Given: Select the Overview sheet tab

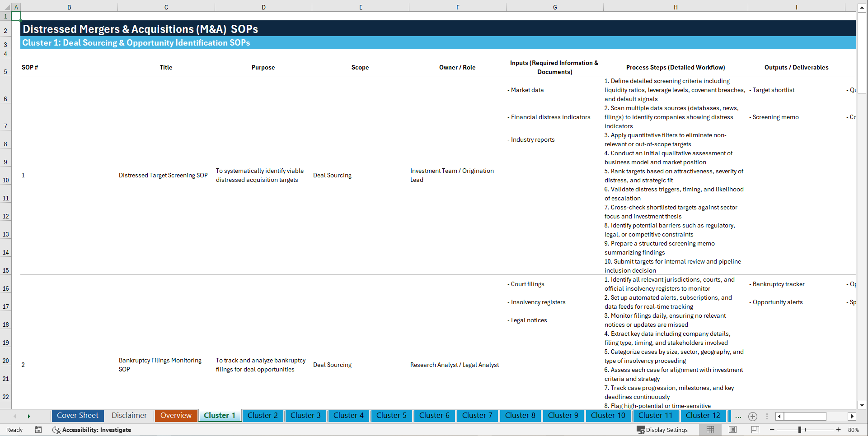Looking at the screenshot, I should pyautogui.click(x=176, y=416).
